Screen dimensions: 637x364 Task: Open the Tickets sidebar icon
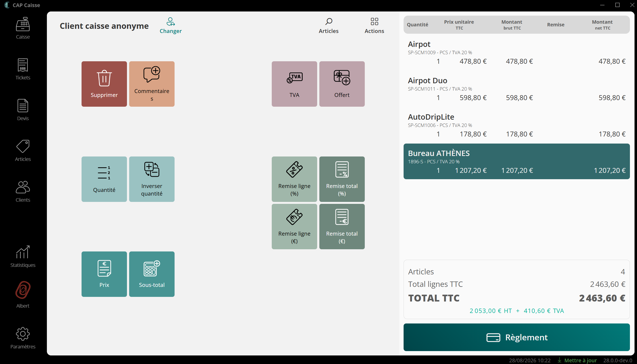(x=23, y=69)
